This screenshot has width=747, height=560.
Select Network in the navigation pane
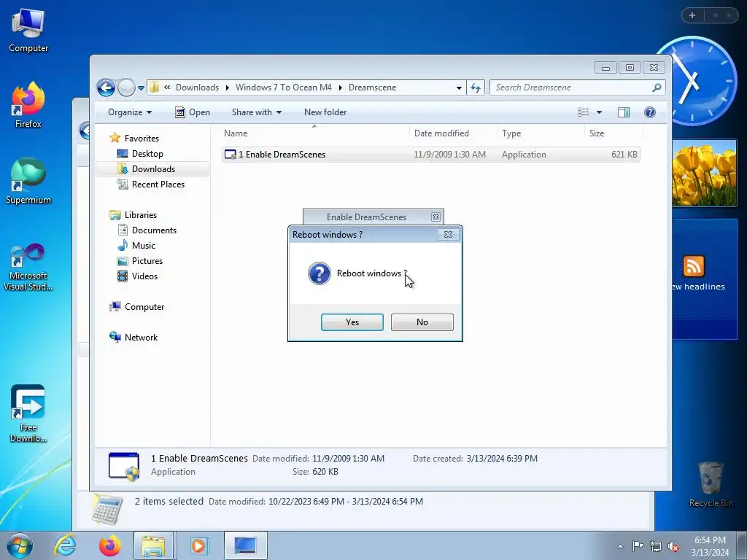(x=141, y=338)
